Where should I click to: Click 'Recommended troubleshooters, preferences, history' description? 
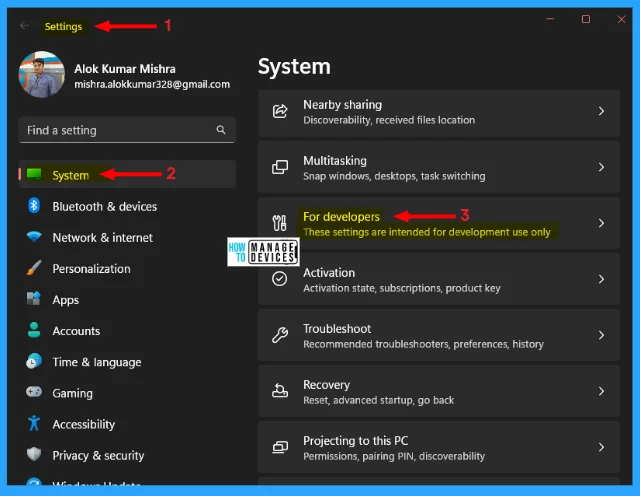pos(423,344)
